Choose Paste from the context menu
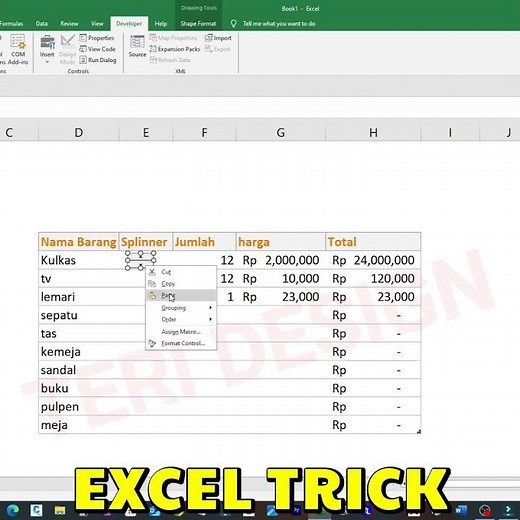Image resolution: width=520 pixels, height=520 pixels. click(181, 295)
